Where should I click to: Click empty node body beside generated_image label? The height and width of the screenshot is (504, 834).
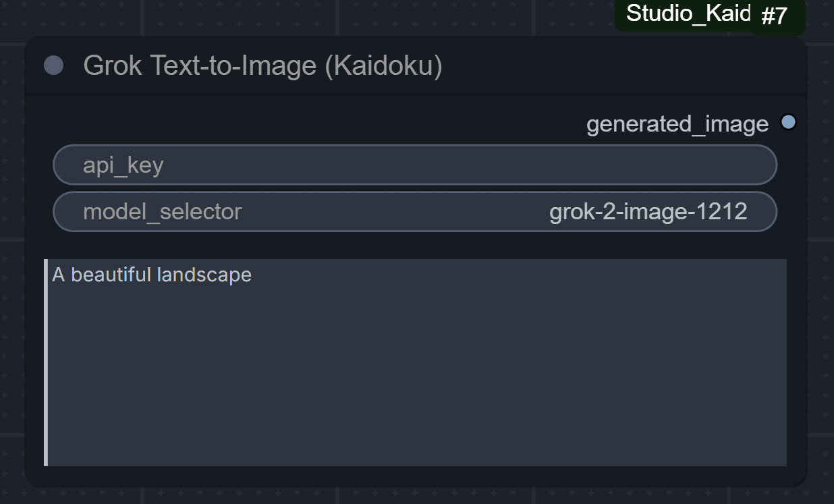304,123
